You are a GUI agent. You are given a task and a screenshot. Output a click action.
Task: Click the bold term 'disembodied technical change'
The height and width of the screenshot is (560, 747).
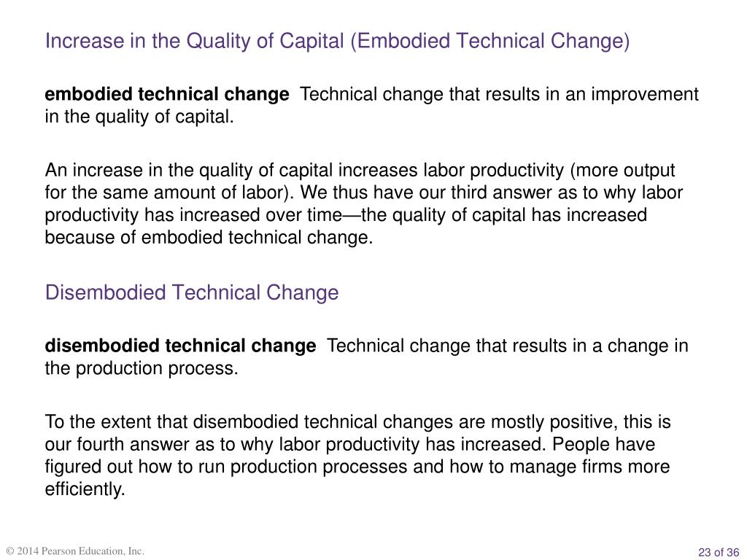click(180, 346)
